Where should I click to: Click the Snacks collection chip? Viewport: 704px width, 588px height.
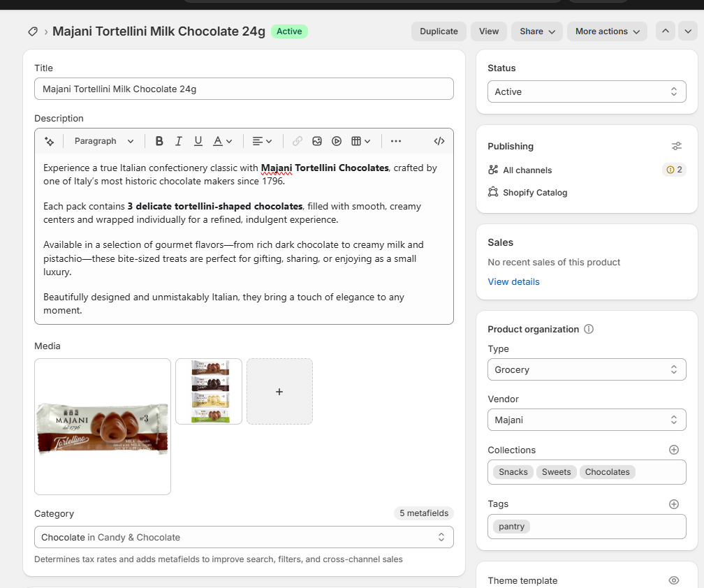(x=513, y=472)
